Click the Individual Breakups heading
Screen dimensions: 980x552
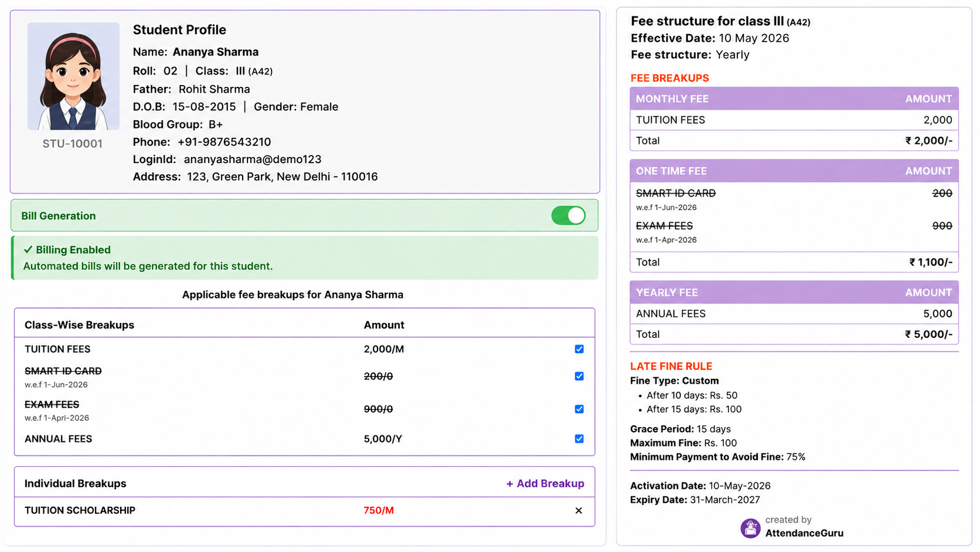click(x=75, y=483)
